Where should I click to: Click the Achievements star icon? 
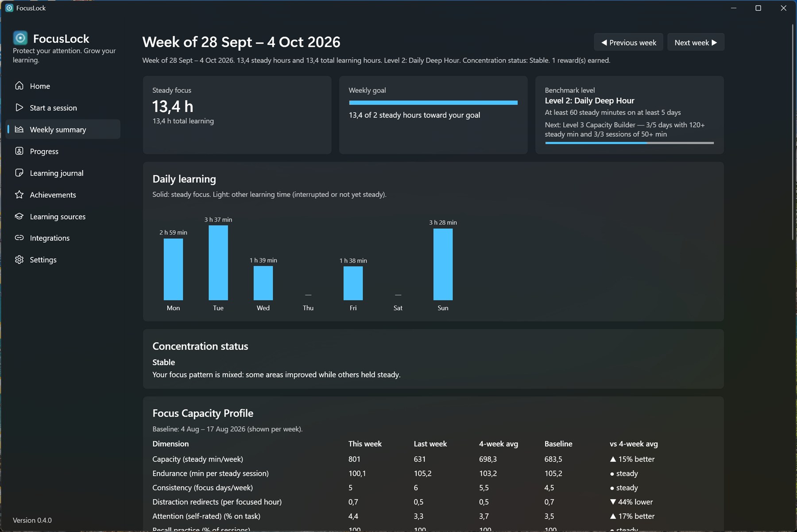tap(19, 194)
